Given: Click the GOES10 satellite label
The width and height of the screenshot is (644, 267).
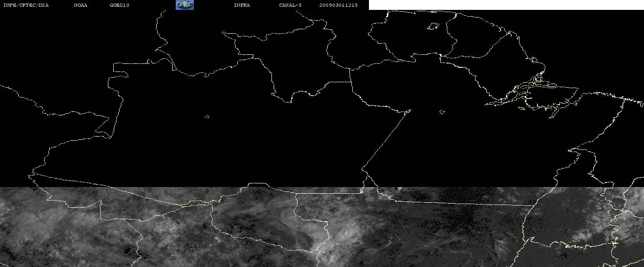Looking at the screenshot, I should (x=120, y=5).
